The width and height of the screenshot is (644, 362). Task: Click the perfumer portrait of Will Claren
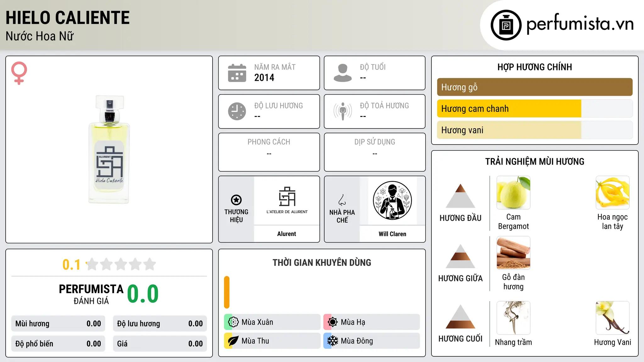click(x=392, y=200)
